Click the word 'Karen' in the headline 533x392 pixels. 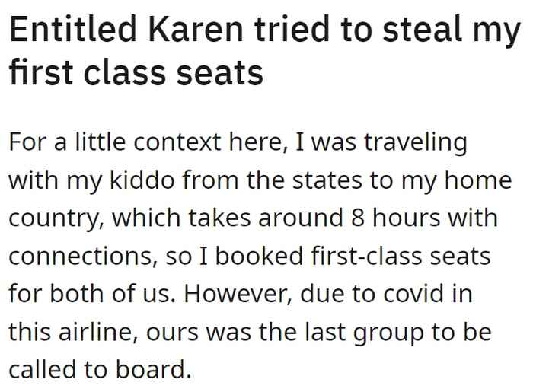click(196, 29)
